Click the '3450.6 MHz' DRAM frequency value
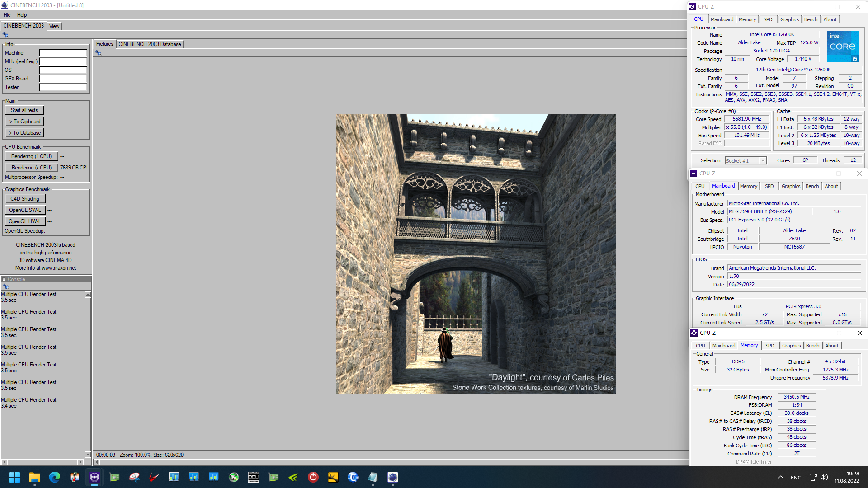This screenshot has width=868, height=488. point(797,397)
